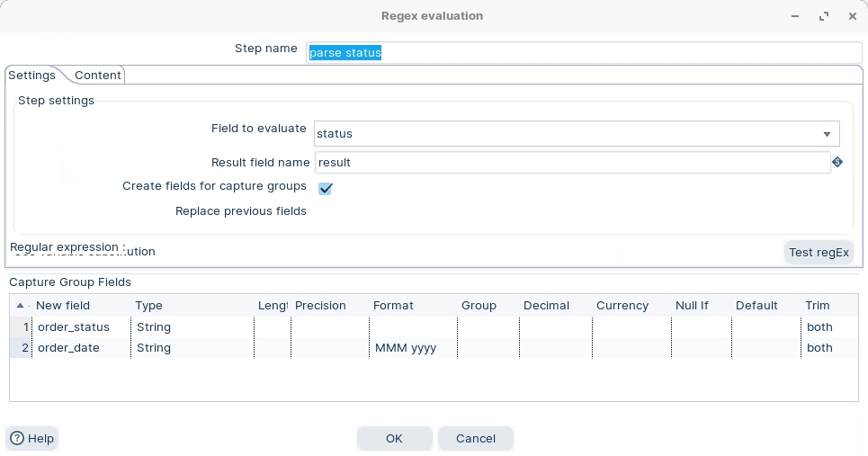Image resolution: width=868 pixels, height=456 pixels.
Task: Click the sort arrow in table header corner
Action: point(21,306)
